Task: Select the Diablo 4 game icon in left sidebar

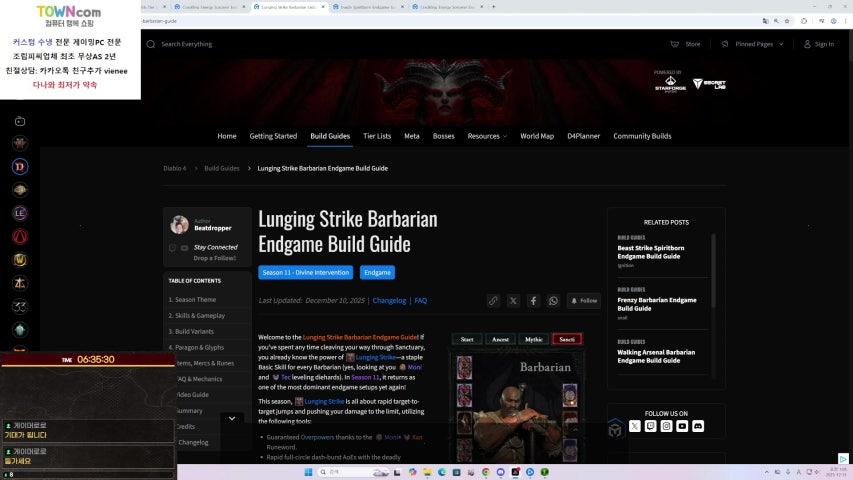Action: coord(20,167)
